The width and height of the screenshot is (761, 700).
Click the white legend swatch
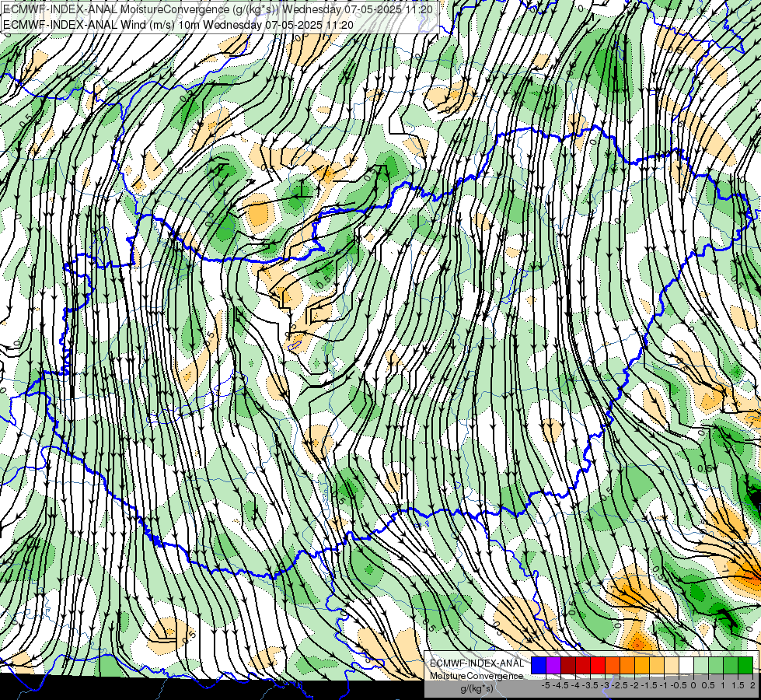click(x=686, y=665)
